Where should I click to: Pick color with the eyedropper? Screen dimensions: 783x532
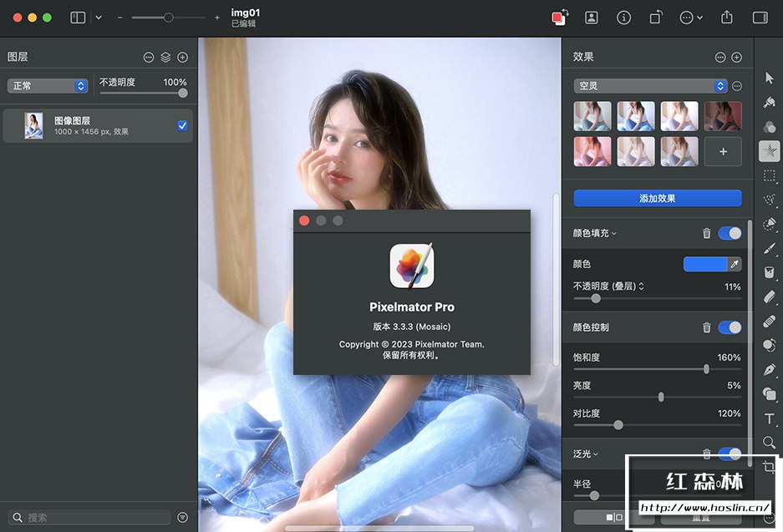pyautogui.click(x=735, y=264)
